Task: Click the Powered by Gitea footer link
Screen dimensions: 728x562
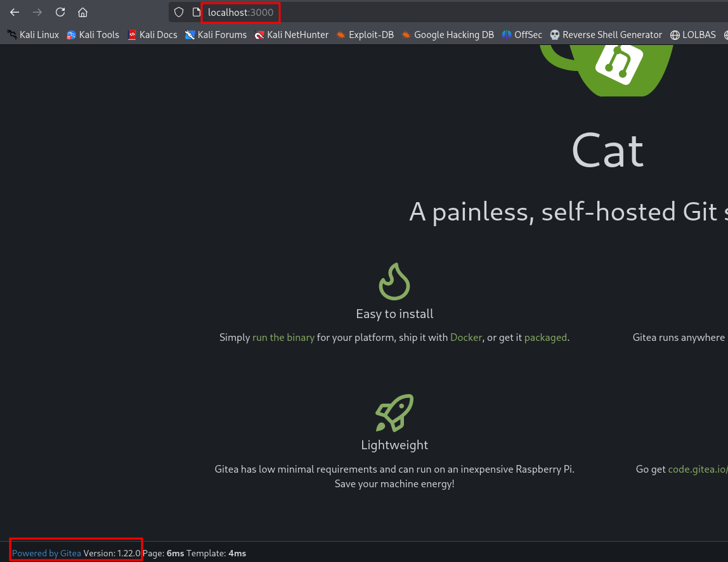Action: [x=46, y=553]
